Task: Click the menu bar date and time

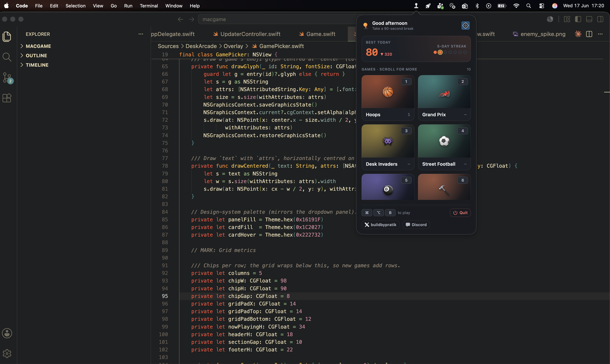Action: [584, 6]
